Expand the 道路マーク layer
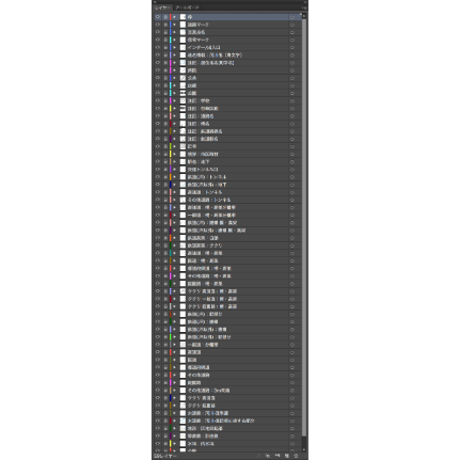The image size is (460, 460). tap(175, 25)
